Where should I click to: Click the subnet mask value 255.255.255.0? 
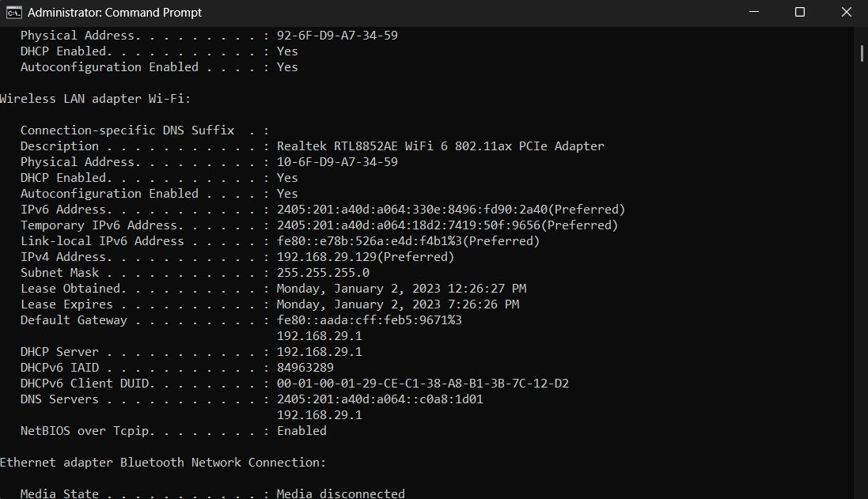[324, 273]
